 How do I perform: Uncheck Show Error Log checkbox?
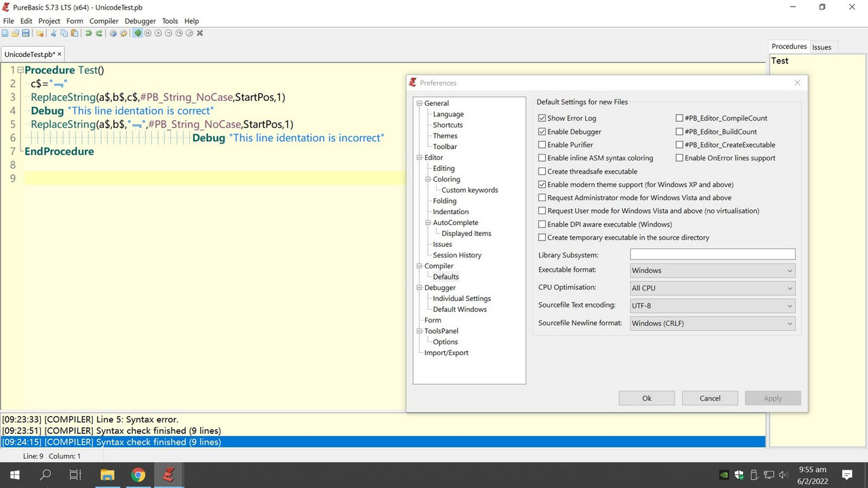click(x=542, y=119)
